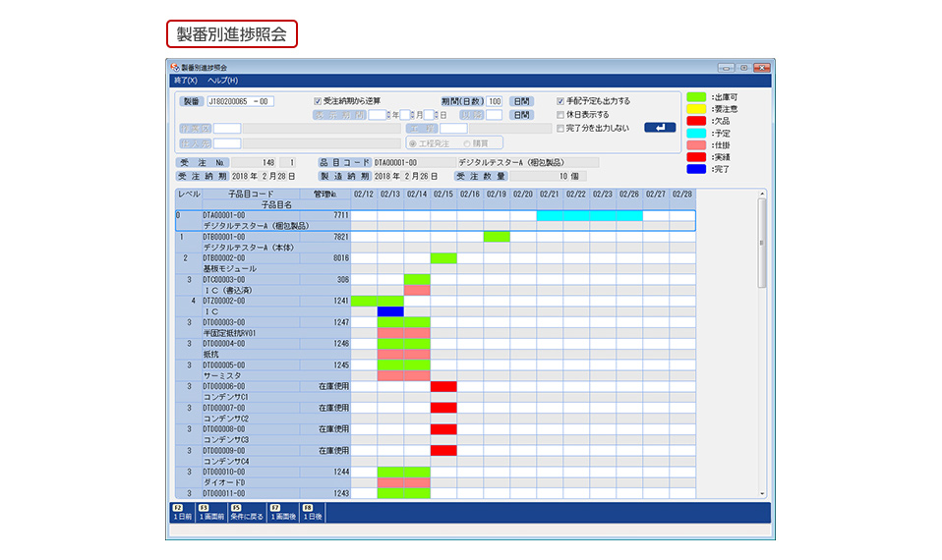This screenshot has height=560, width=942.
Task: Click the 日間 button beside 期間(日数)
Action: coord(521,101)
